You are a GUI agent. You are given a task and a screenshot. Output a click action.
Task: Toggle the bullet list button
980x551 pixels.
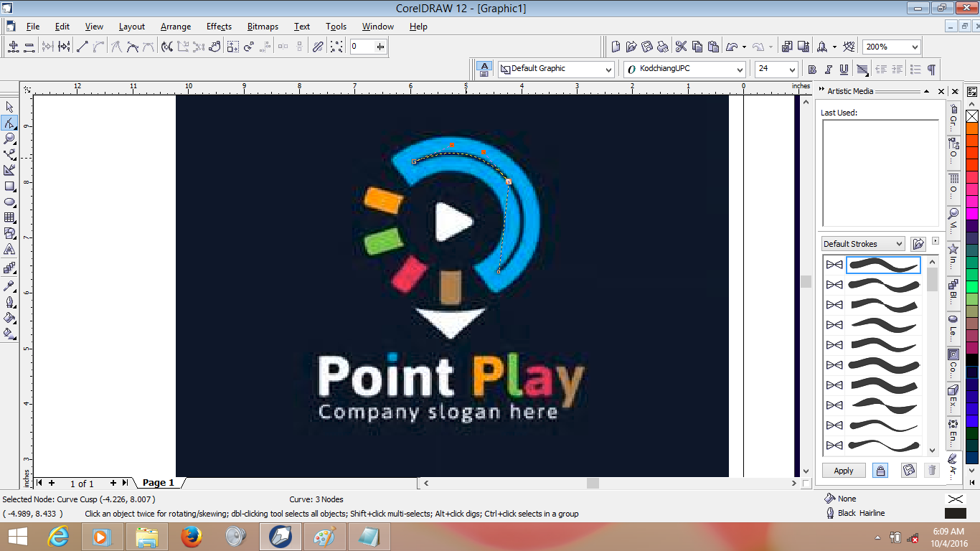(915, 70)
